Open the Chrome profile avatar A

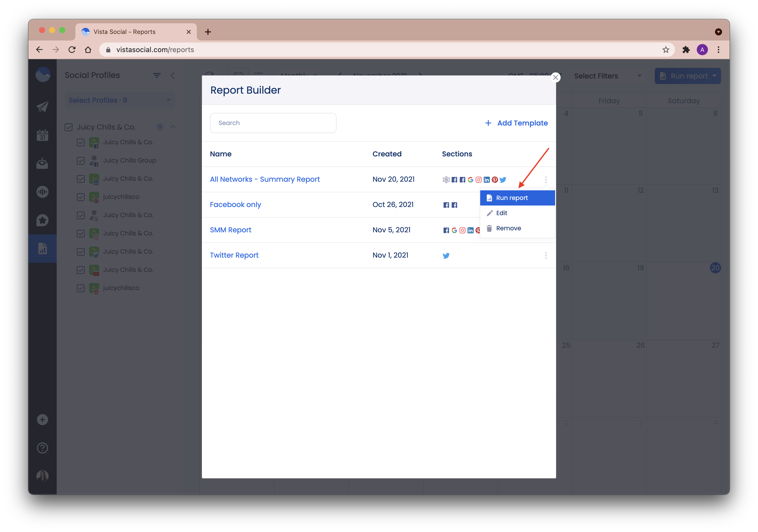pos(702,50)
